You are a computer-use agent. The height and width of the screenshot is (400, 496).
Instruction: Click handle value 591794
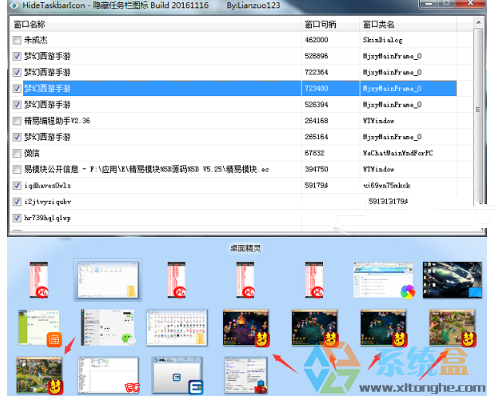pos(316,185)
